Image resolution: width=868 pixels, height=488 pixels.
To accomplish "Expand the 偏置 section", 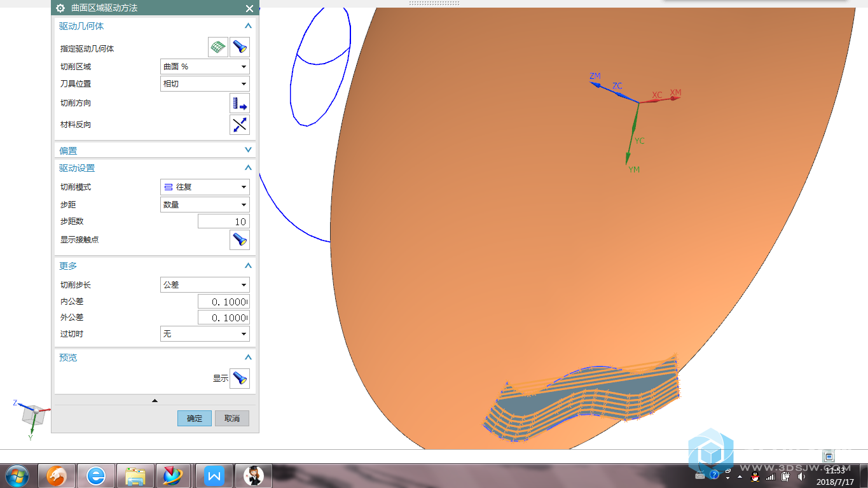I will coord(248,150).
